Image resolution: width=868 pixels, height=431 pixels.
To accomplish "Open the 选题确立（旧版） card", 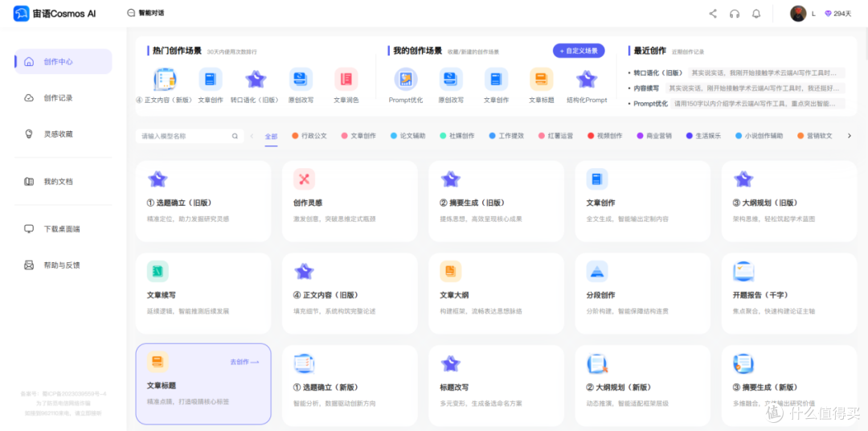I will [x=203, y=201].
